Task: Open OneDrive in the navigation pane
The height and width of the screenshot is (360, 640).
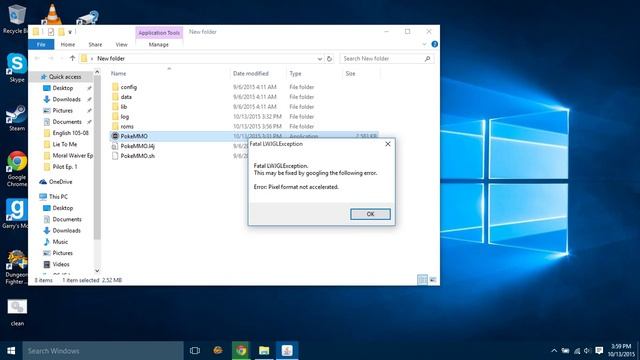Action: (60, 182)
